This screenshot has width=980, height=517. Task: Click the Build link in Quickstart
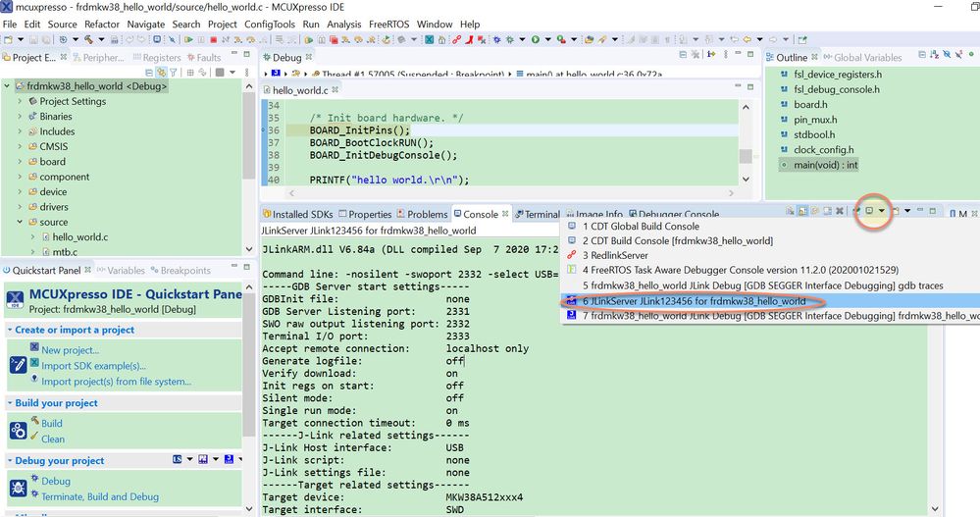52,423
